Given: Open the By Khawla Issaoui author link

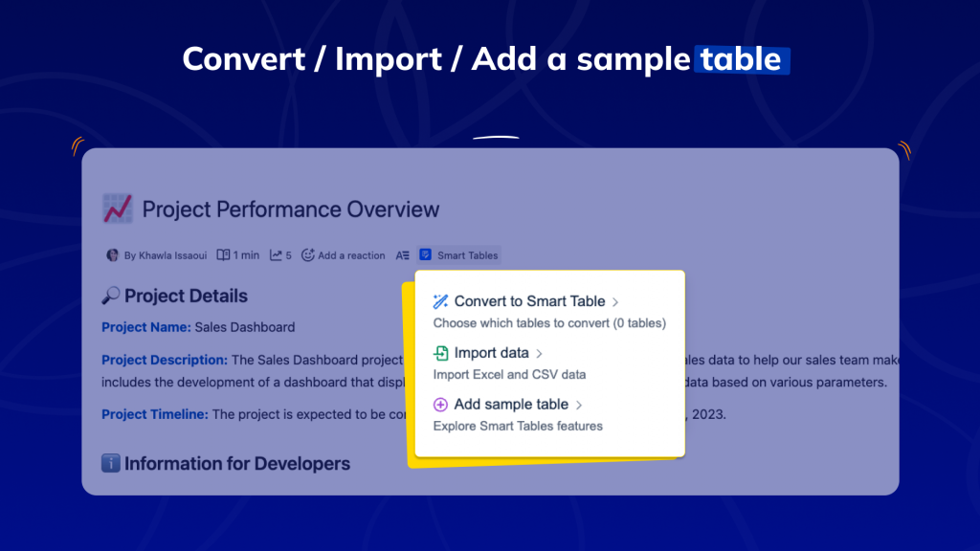Looking at the screenshot, I should 158,255.
